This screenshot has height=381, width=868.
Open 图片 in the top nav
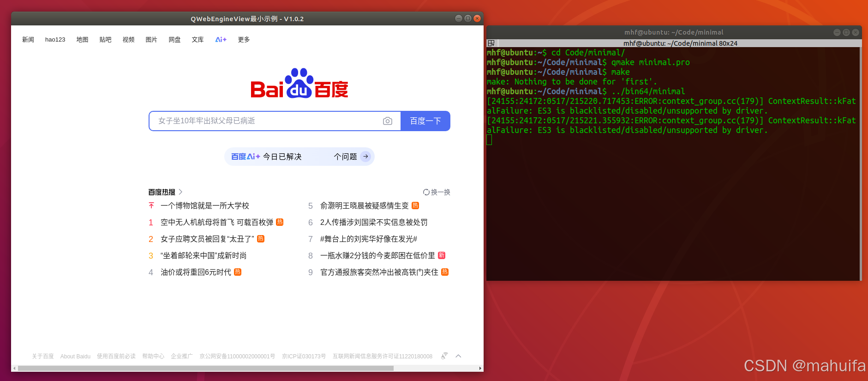click(x=151, y=40)
